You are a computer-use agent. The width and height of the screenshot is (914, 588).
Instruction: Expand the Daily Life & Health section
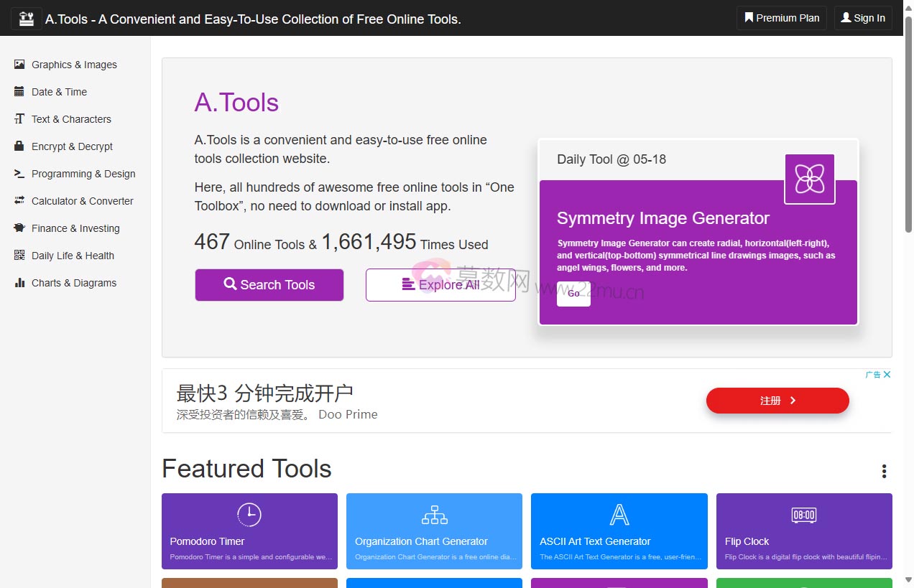19,256
